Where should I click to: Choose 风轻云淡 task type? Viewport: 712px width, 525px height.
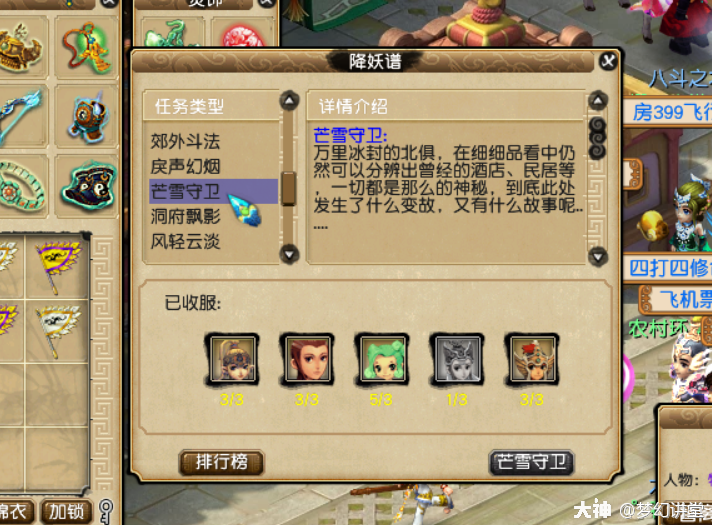tap(185, 242)
